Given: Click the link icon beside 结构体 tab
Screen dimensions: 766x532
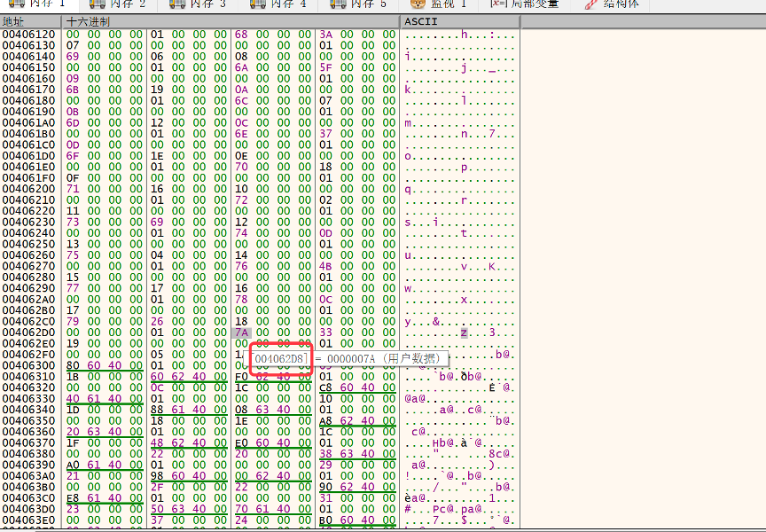Looking at the screenshot, I should tap(591, 4).
